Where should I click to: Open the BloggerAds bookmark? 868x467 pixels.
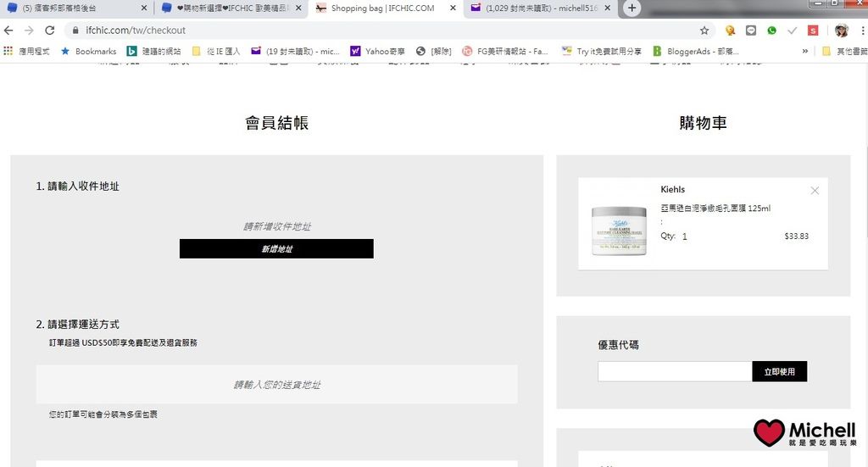coord(696,52)
